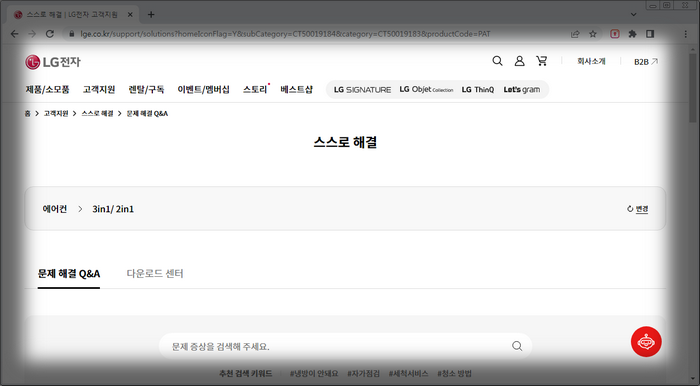This screenshot has height=386, width=700.
Task: Open 고객지원 menu
Action: [x=99, y=89]
